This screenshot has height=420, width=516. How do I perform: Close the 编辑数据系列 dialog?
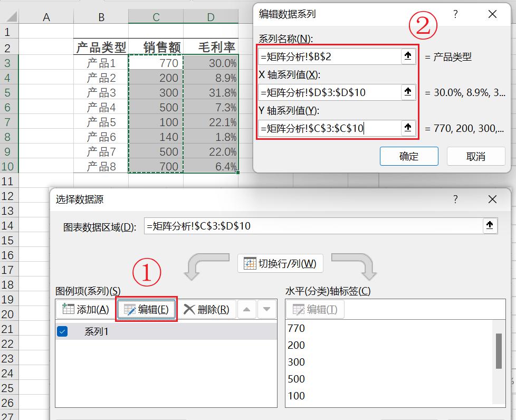point(493,14)
